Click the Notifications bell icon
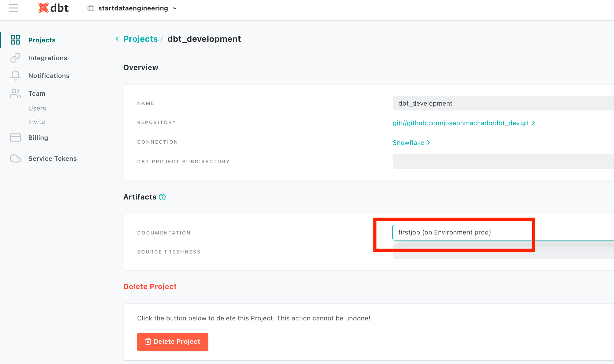Screen dimensions: 614x364 point(15,76)
